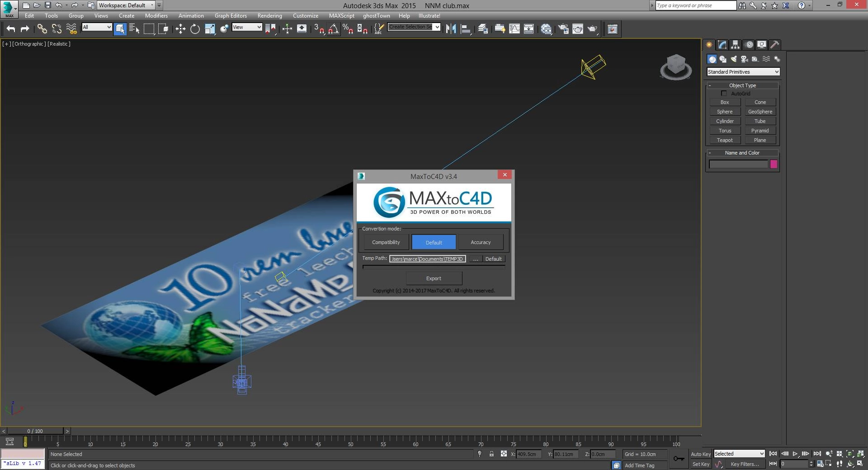Activate the Select and Link tool
868x470 pixels.
(42, 29)
